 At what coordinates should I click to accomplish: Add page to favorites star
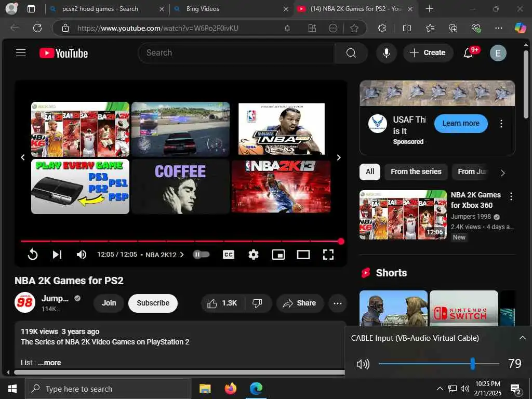354,28
